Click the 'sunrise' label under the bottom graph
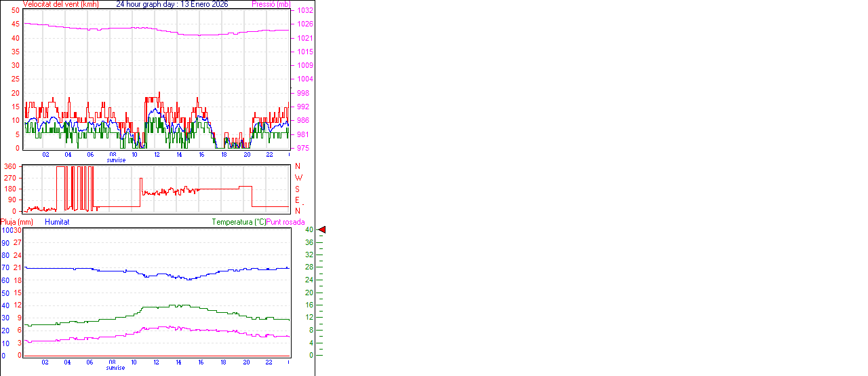 pyautogui.click(x=116, y=368)
